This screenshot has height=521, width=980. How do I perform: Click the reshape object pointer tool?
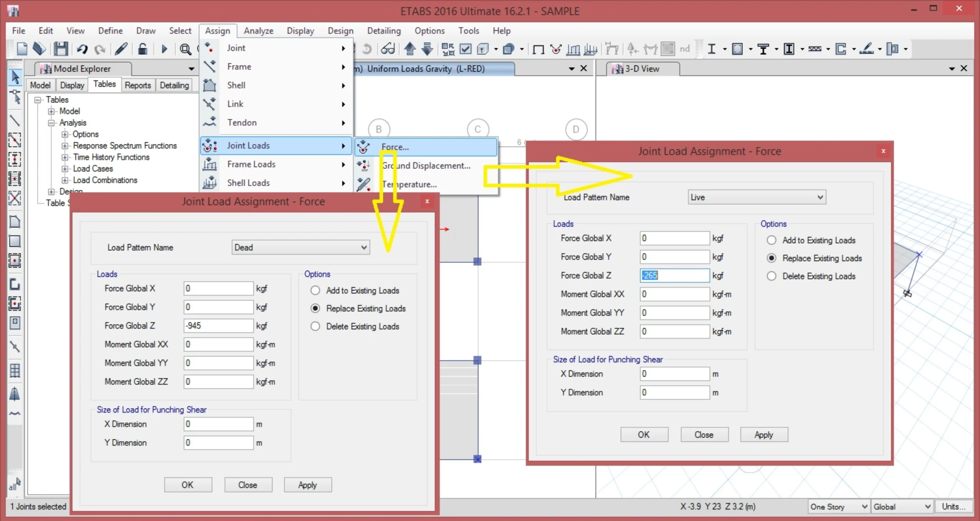click(15, 97)
